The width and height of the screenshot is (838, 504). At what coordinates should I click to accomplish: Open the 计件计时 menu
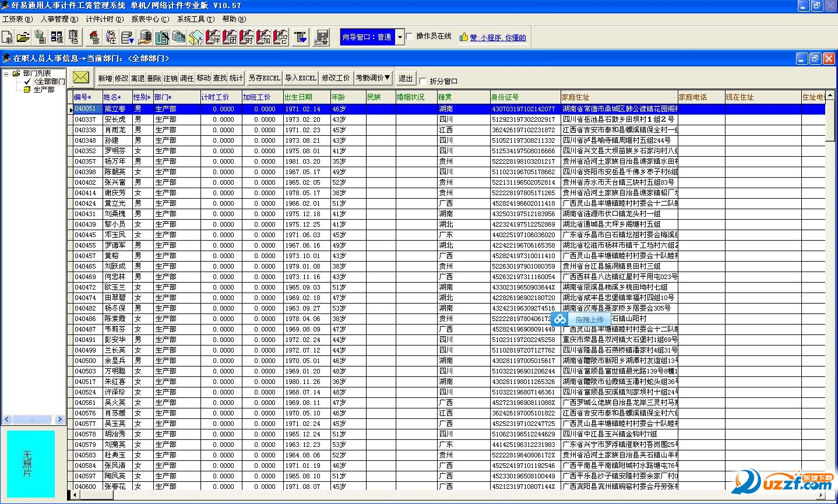pyautogui.click(x=105, y=19)
